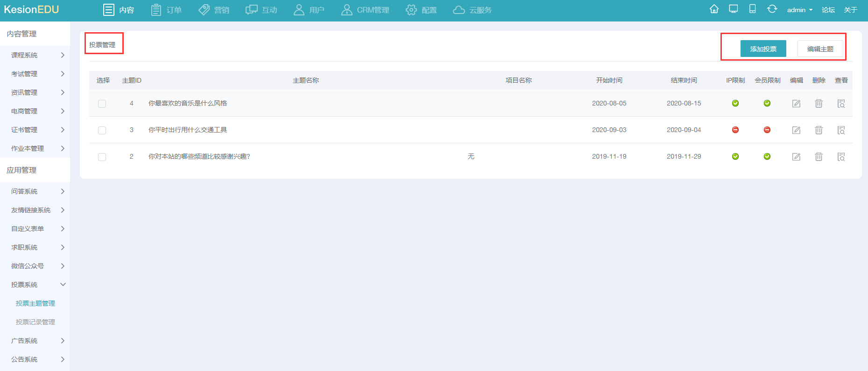Go to 投票主题管理 page
Image resolution: width=868 pixels, height=371 pixels.
(x=35, y=303)
